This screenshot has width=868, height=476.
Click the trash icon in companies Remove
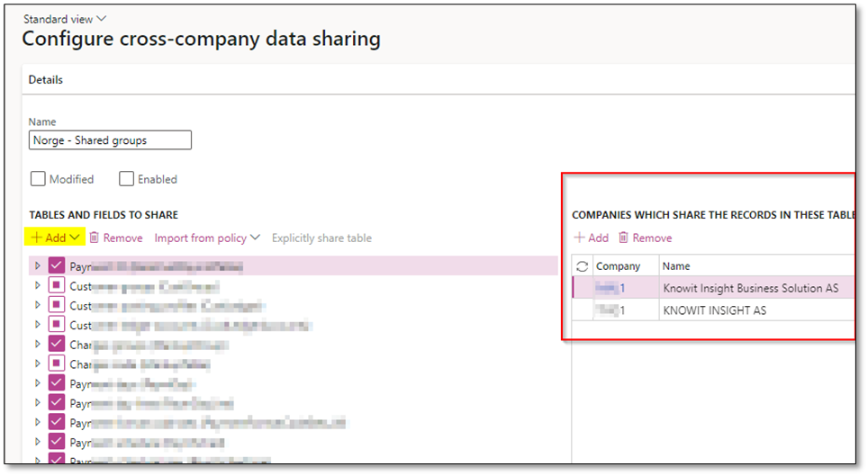point(623,238)
